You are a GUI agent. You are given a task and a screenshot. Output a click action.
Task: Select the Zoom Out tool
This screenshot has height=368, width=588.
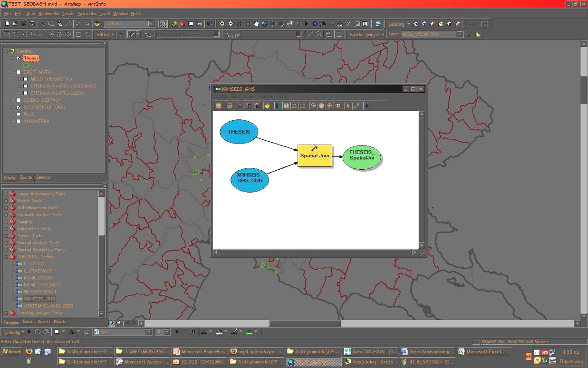[x=231, y=24]
